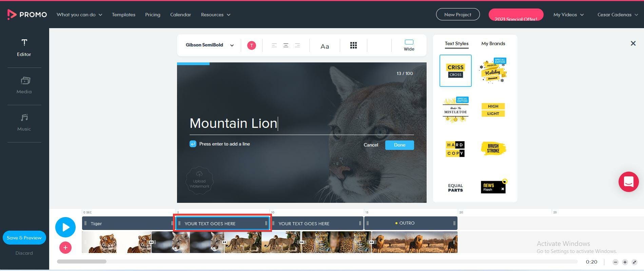The height and width of the screenshot is (271, 644).
Task: Select the Tiger text clip in timeline
Action: coord(129,223)
